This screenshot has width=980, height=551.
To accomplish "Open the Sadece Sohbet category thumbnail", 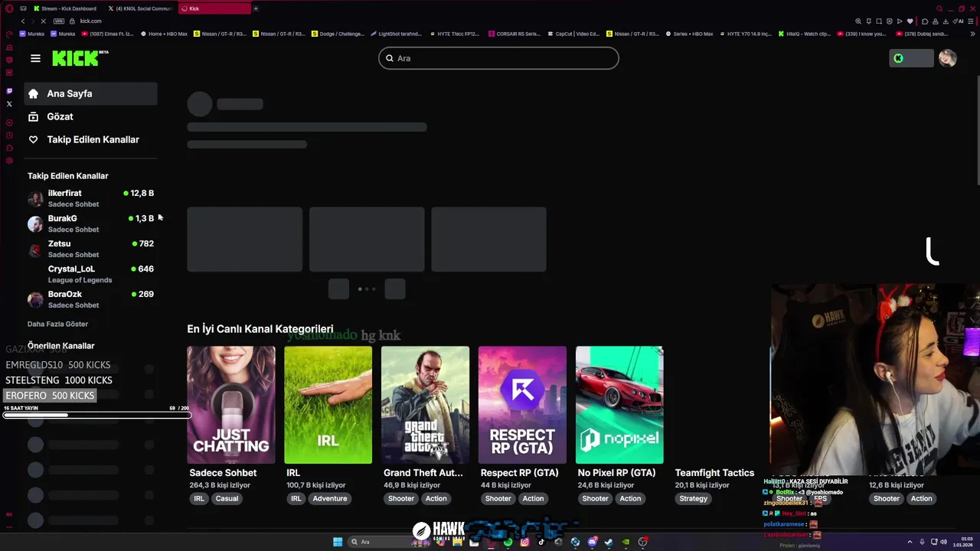I will 231,405.
